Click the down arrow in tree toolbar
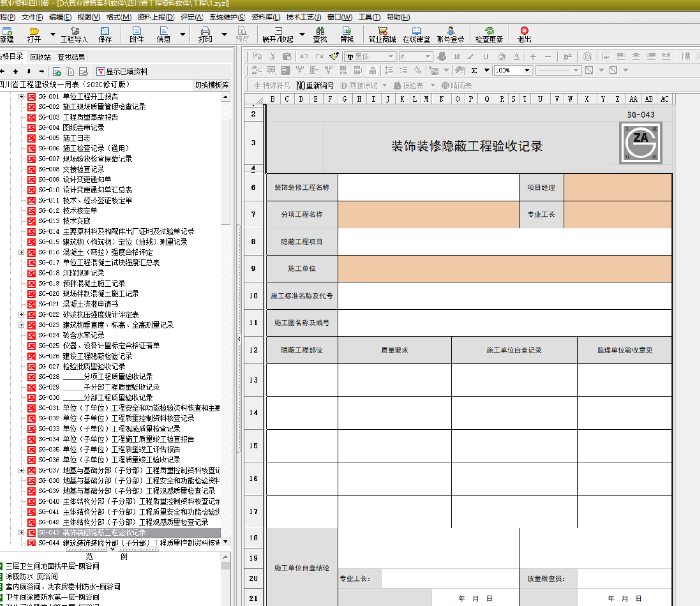 tap(29, 72)
